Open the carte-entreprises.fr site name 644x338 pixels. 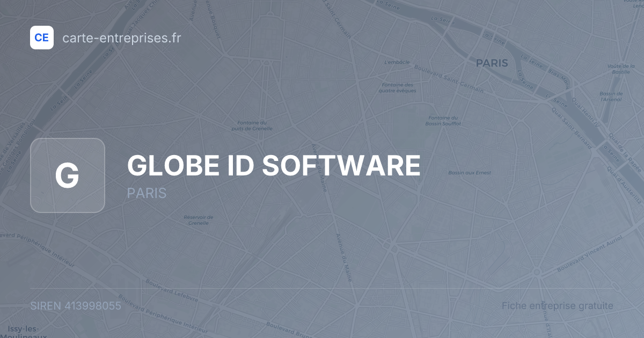122,38
